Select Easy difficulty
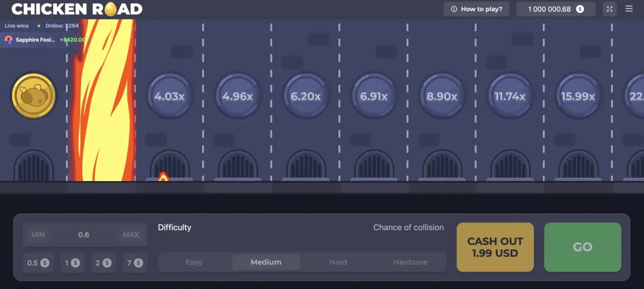 point(194,262)
